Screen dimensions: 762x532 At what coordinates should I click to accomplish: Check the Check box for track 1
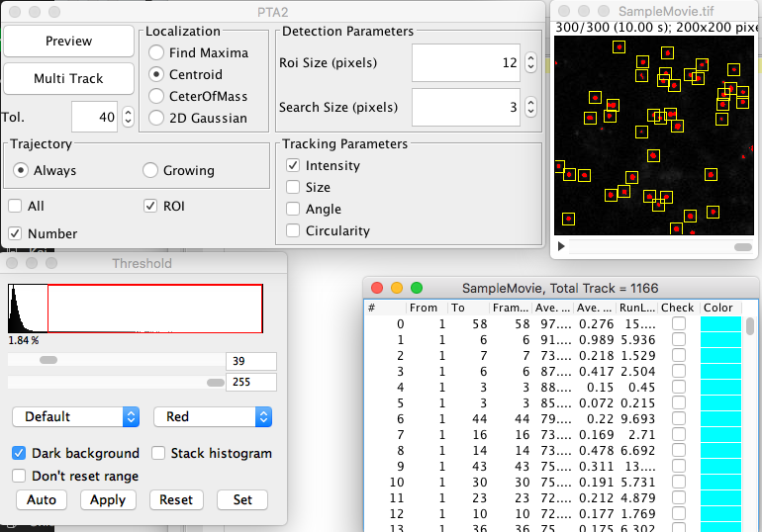click(678, 339)
